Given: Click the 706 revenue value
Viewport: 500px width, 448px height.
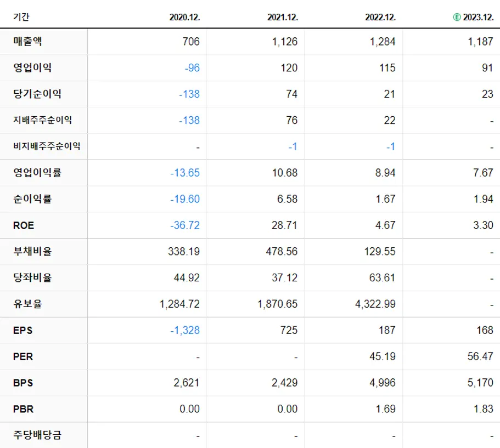Looking at the screenshot, I should [x=191, y=42].
